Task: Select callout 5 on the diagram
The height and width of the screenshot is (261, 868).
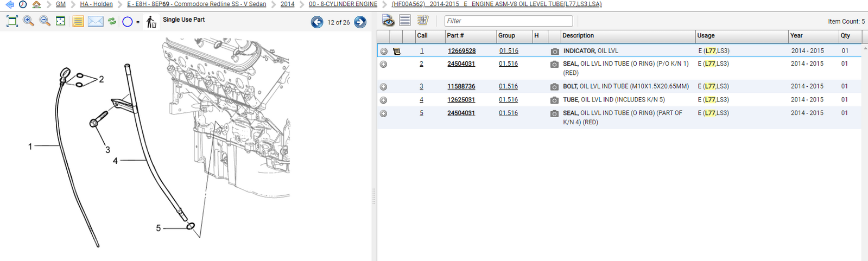Action: click(x=159, y=228)
